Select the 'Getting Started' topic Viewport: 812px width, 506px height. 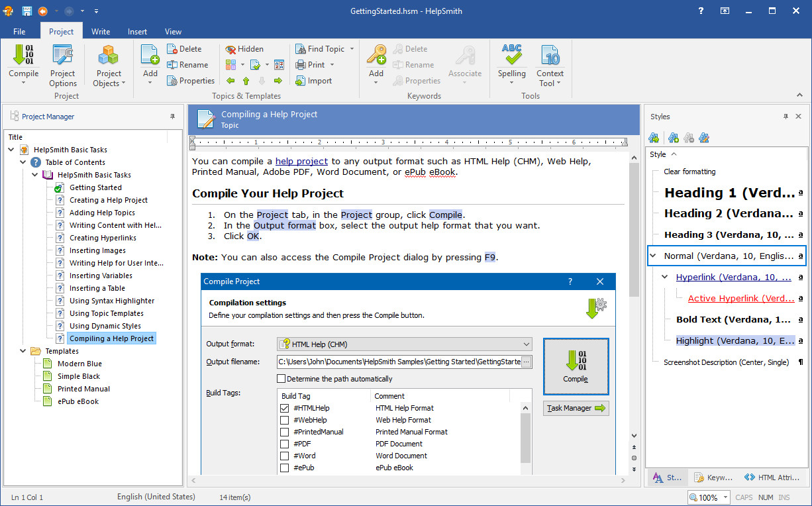pyautogui.click(x=95, y=187)
